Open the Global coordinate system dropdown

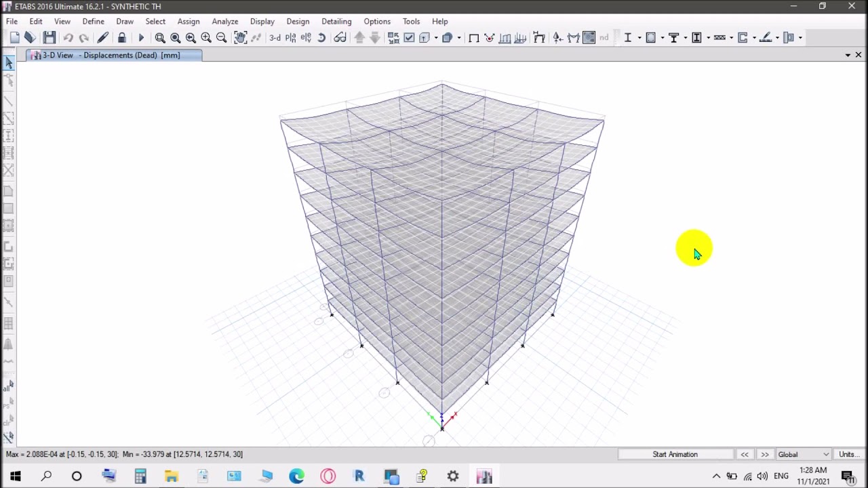(803, 454)
